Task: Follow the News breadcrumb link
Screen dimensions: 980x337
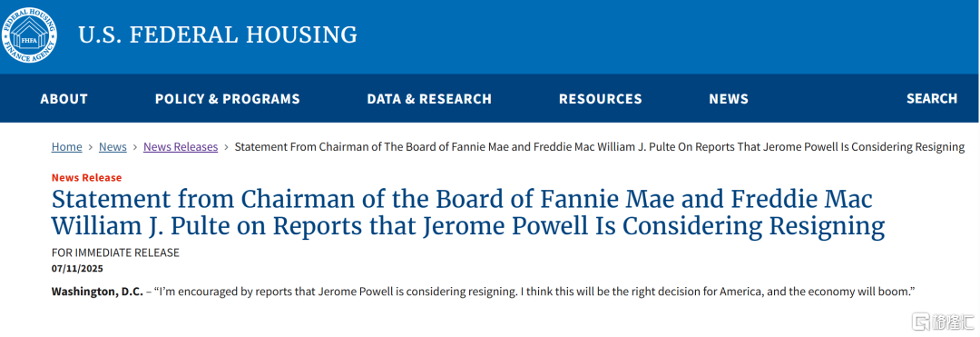Action: pos(113,147)
